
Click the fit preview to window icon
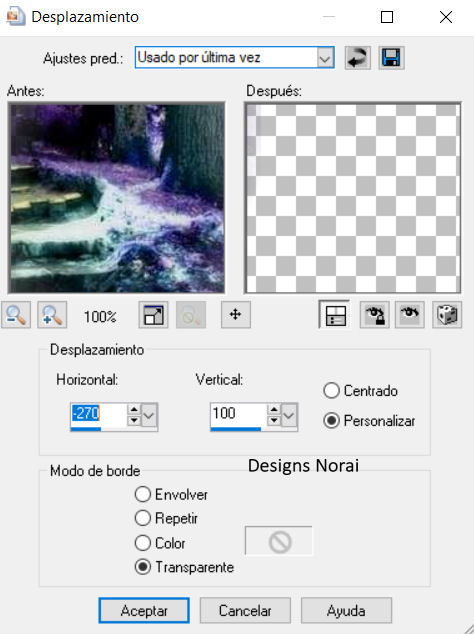pos(153,315)
